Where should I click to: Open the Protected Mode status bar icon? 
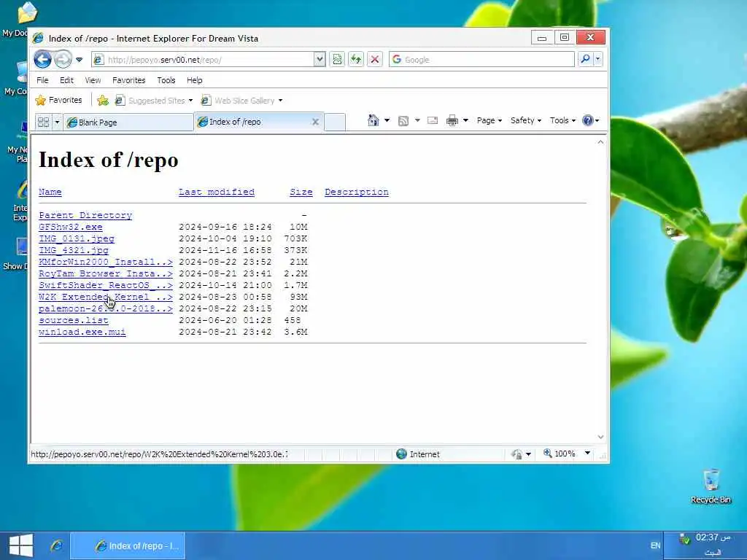[x=517, y=454]
